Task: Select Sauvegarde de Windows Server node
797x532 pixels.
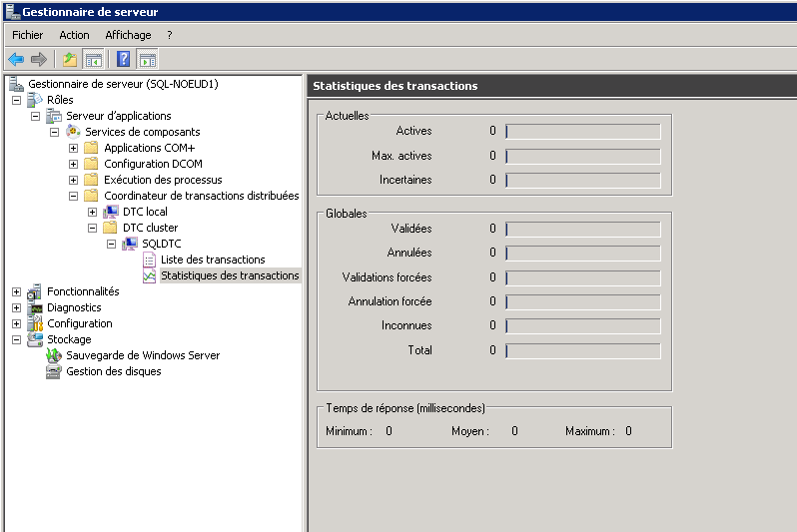Action: [142, 355]
